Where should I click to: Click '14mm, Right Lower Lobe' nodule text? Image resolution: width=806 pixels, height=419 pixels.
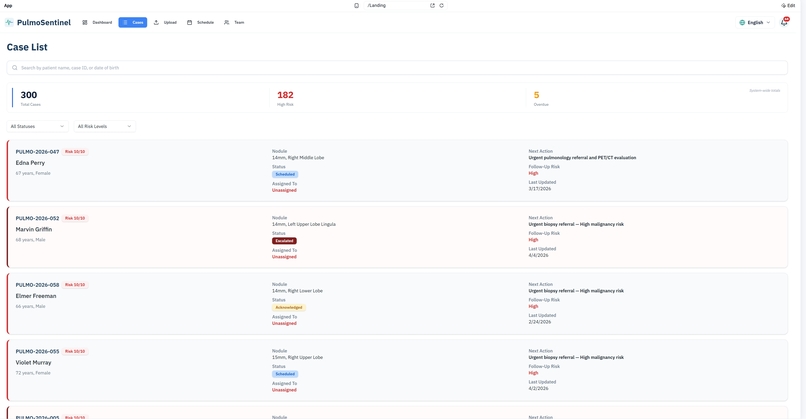coord(297,291)
